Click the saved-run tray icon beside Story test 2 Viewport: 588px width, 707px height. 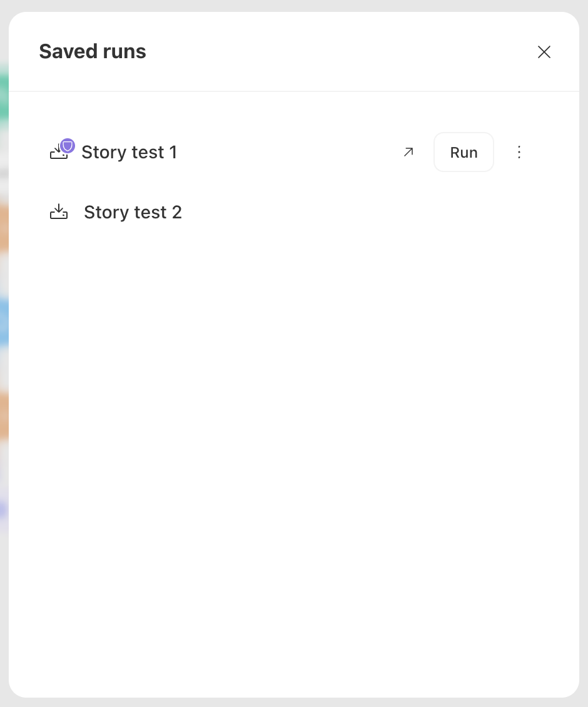[x=59, y=211]
